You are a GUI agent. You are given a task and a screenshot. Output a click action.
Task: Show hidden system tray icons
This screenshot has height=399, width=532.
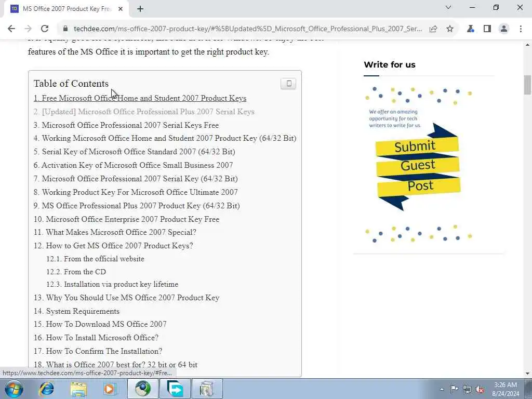(442, 389)
